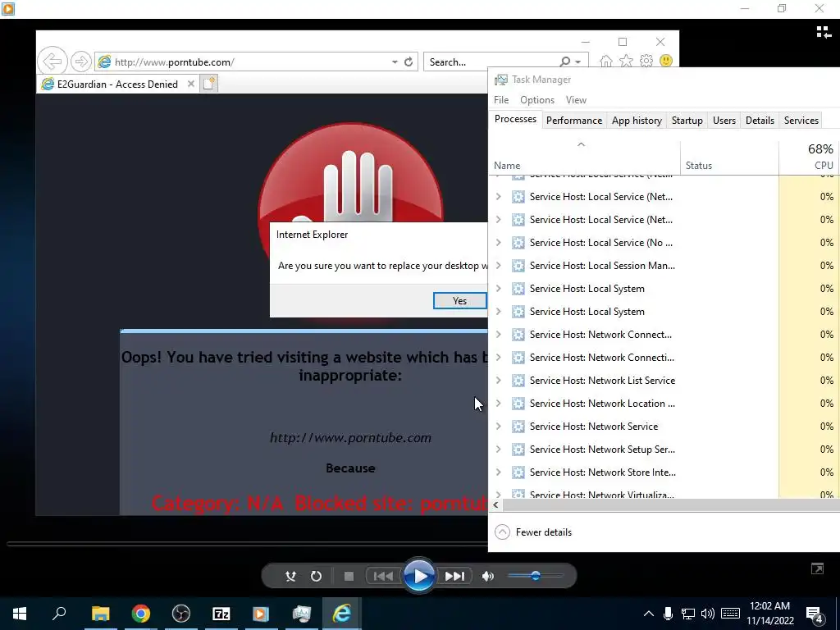840x630 pixels.
Task: Toggle repeat in the media player
Action: pyautogui.click(x=316, y=577)
